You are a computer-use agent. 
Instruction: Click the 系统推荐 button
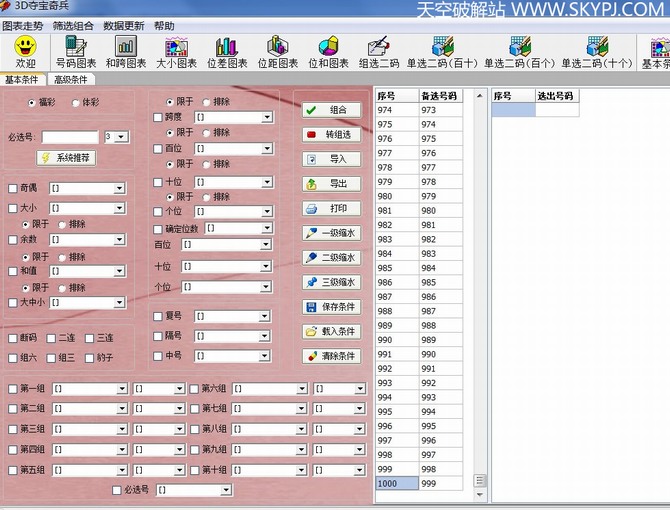coord(66,157)
